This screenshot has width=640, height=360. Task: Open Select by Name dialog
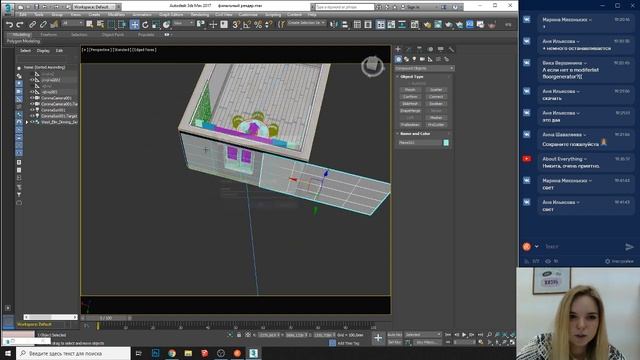(x=100, y=24)
